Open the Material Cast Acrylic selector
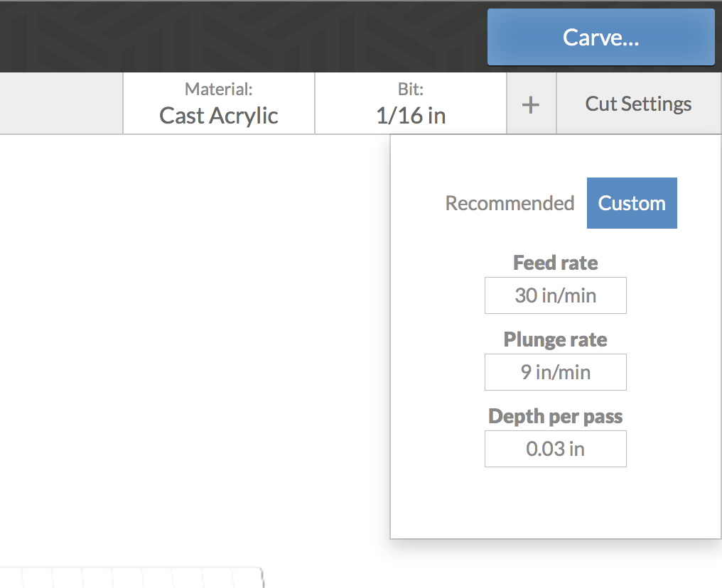The height and width of the screenshot is (588, 722). (x=219, y=104)
